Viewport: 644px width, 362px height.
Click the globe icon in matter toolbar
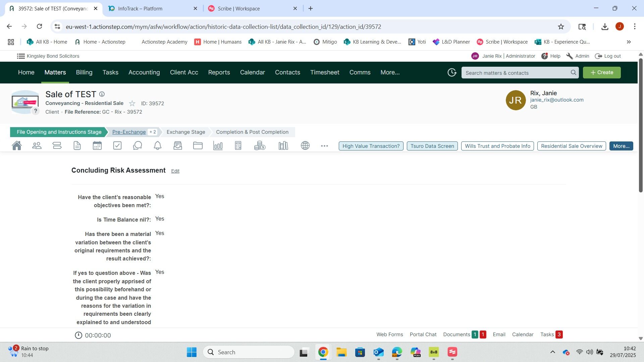click(x=305, y=146)
